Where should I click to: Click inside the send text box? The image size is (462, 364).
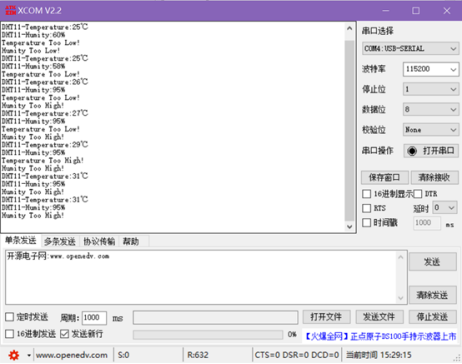click(x=201, y=277)
